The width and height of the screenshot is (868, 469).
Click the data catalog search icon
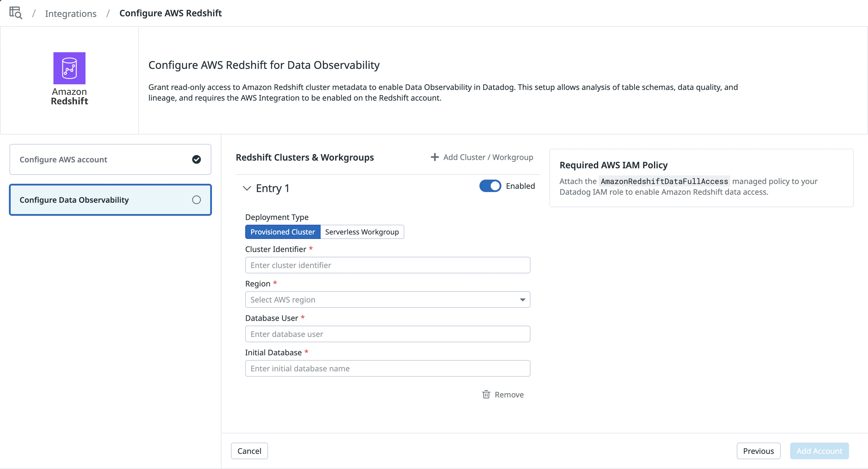tap(15, 13)
